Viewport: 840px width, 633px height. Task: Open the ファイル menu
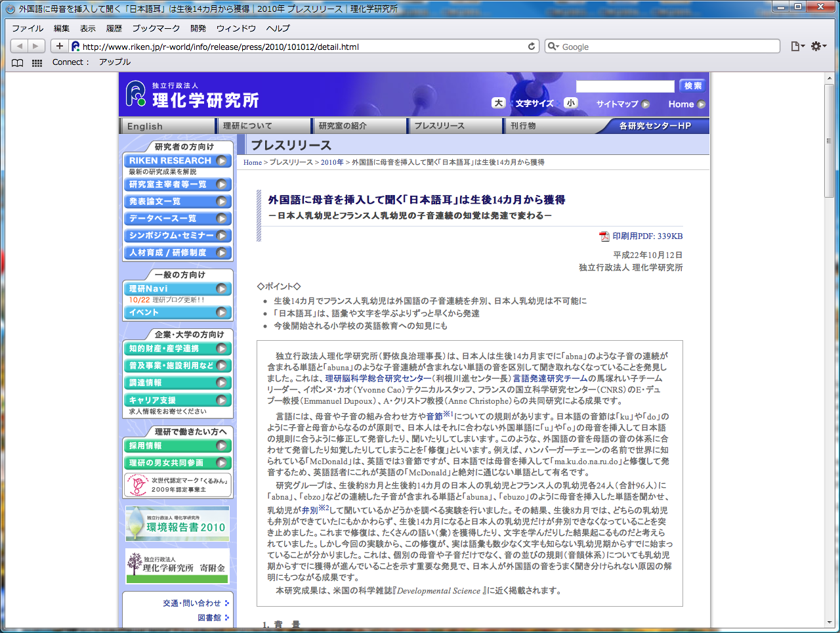(x=28, y=28)
